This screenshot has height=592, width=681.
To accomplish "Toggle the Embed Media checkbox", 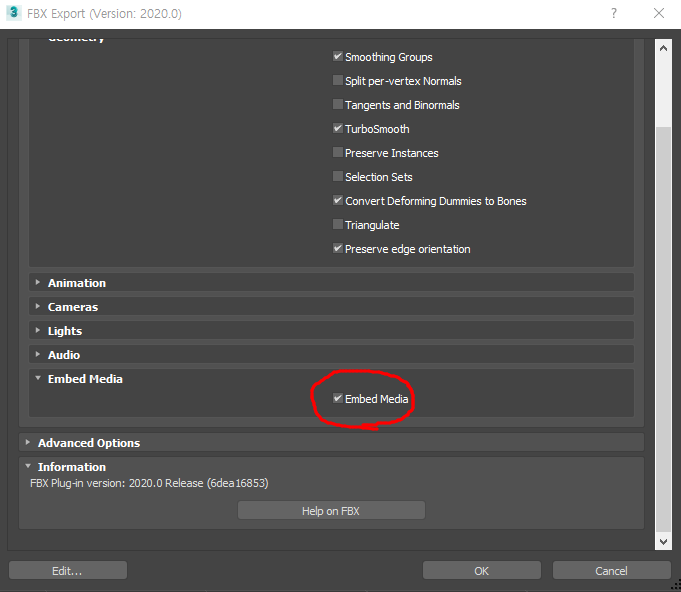I will point(337,398).
